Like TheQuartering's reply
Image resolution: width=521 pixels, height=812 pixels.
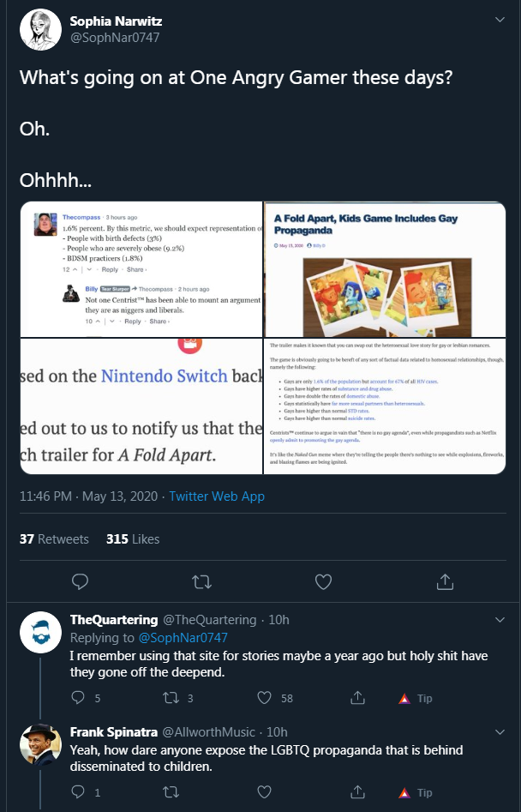coord(265,698)
